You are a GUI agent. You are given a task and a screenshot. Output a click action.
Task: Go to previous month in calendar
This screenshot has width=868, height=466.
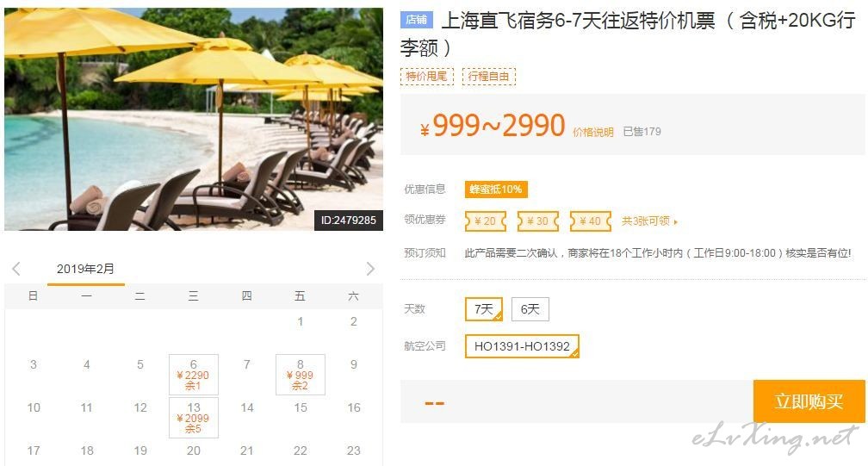point(16,269)
